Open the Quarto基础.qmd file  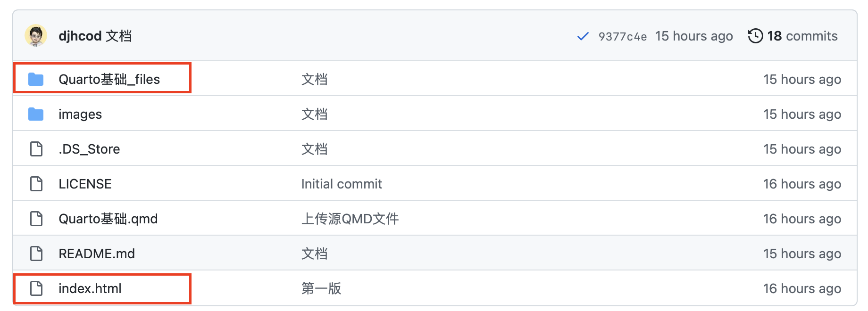click(x=108, y=218)
